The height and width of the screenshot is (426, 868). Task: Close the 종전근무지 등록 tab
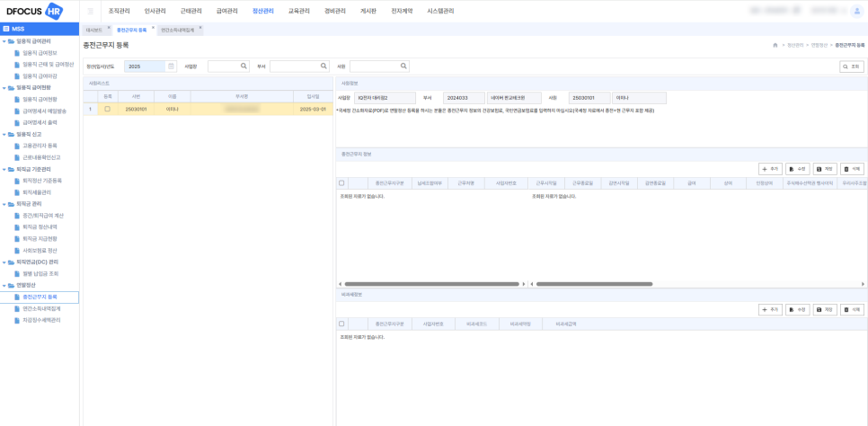(153, 27)
